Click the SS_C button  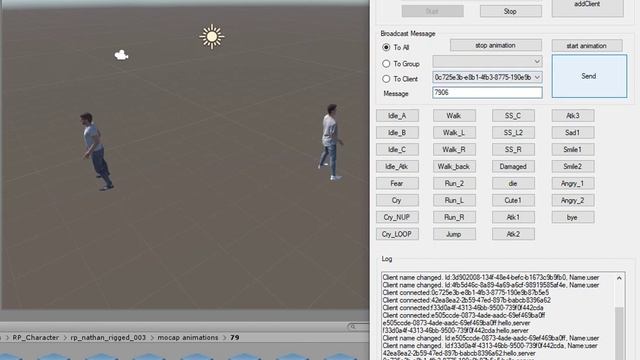[513, 116]
